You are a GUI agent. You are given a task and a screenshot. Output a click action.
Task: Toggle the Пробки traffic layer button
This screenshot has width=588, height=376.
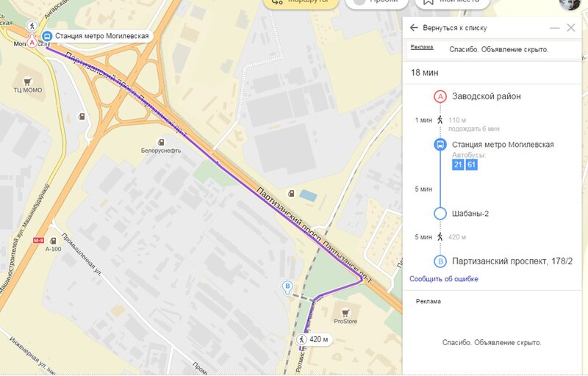pos(376,2)
